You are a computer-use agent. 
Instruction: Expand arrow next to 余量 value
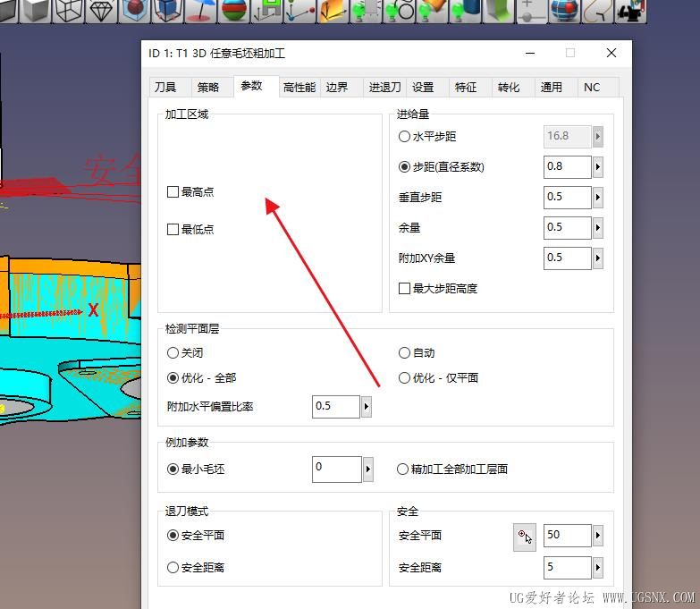[x=598, y=228]
